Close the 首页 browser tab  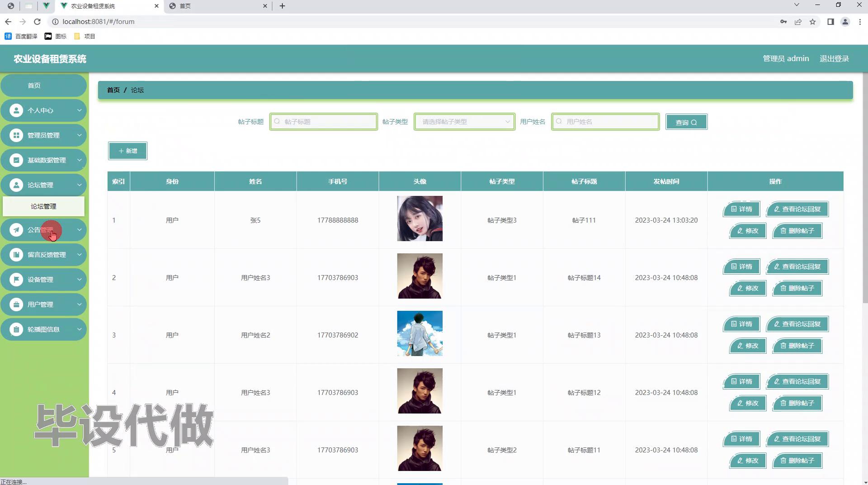[x=265, y=6]
